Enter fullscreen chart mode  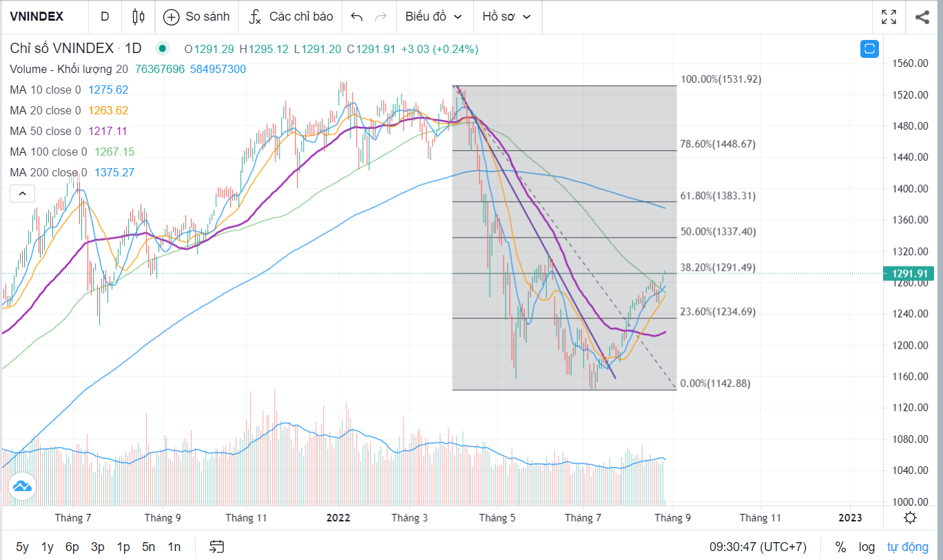(889, 17)
